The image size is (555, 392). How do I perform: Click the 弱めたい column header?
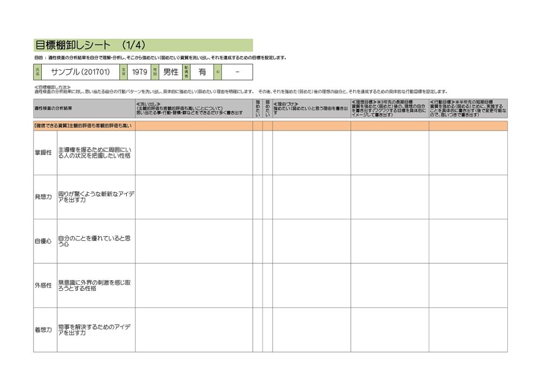point(268,108)
